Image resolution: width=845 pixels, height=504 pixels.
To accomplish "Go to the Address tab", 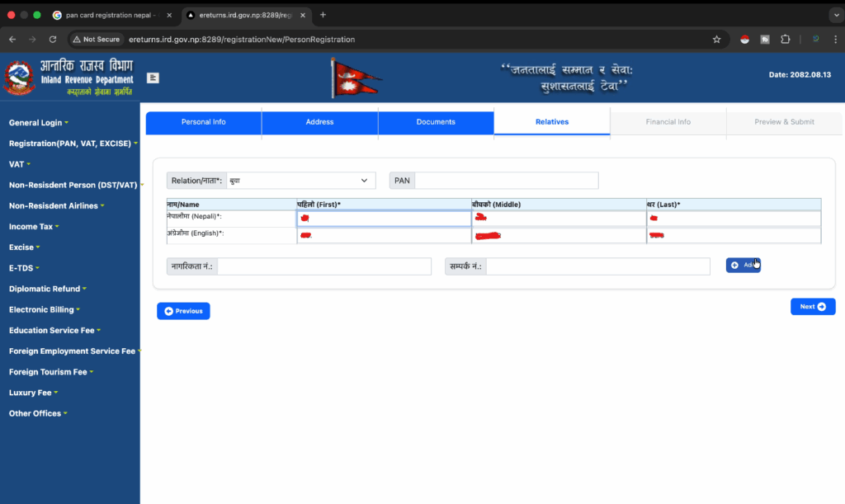I will pos(319,122).
